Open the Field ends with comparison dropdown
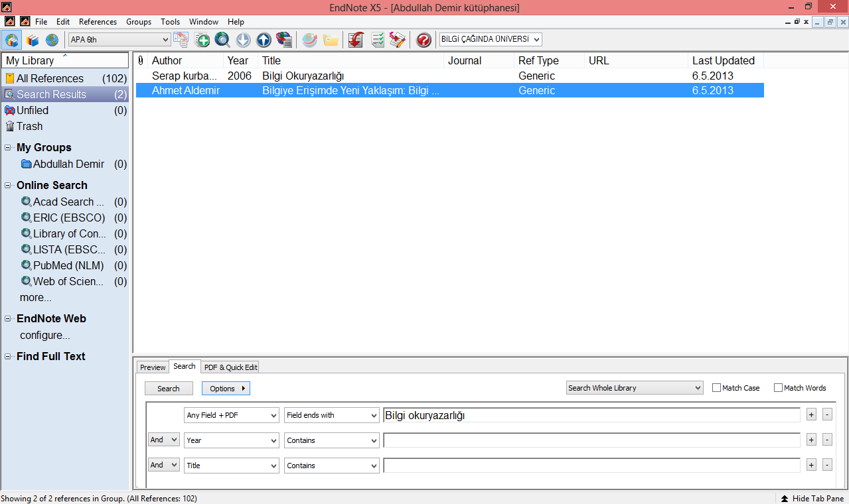The width and height of the screenshot is (849, 504). pos(332,415)
